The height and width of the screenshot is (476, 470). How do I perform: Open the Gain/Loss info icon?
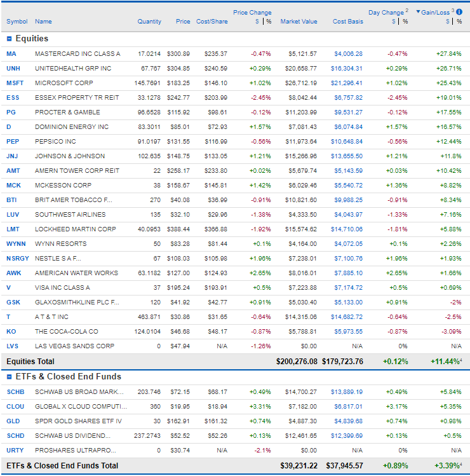[459, 12]
